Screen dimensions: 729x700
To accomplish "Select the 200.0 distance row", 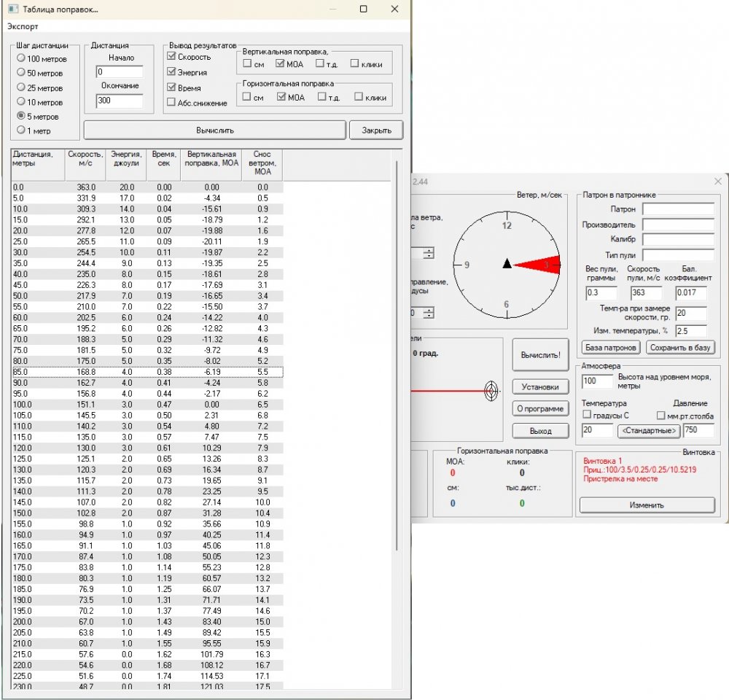I will click(x=147, y=621).
